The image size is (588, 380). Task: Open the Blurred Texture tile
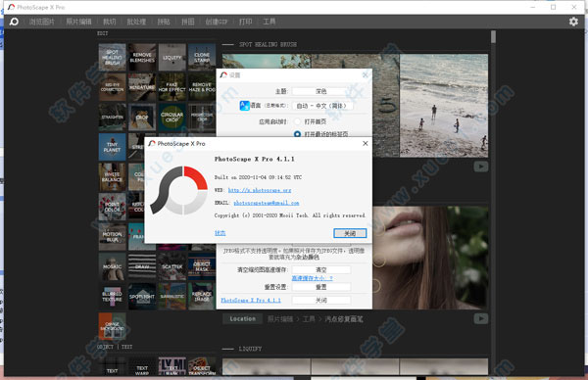112,297
